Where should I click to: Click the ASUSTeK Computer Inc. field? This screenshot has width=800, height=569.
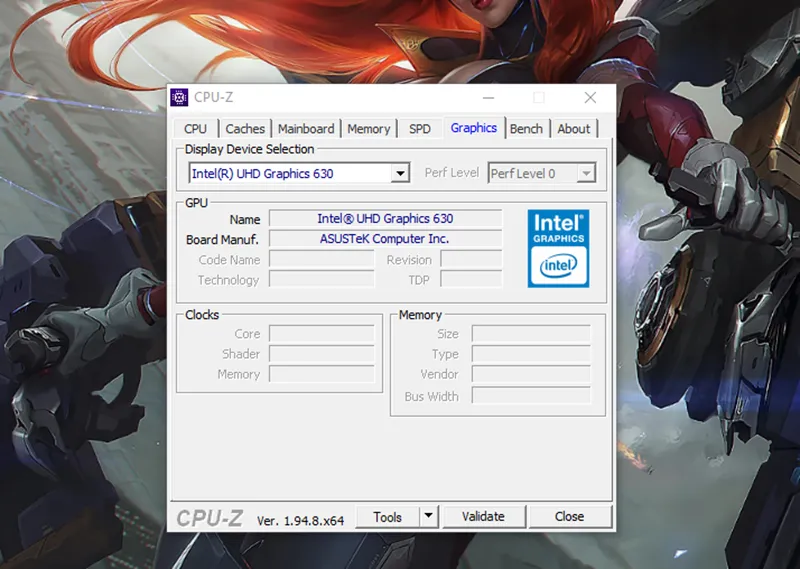click(x=385, y=239)
